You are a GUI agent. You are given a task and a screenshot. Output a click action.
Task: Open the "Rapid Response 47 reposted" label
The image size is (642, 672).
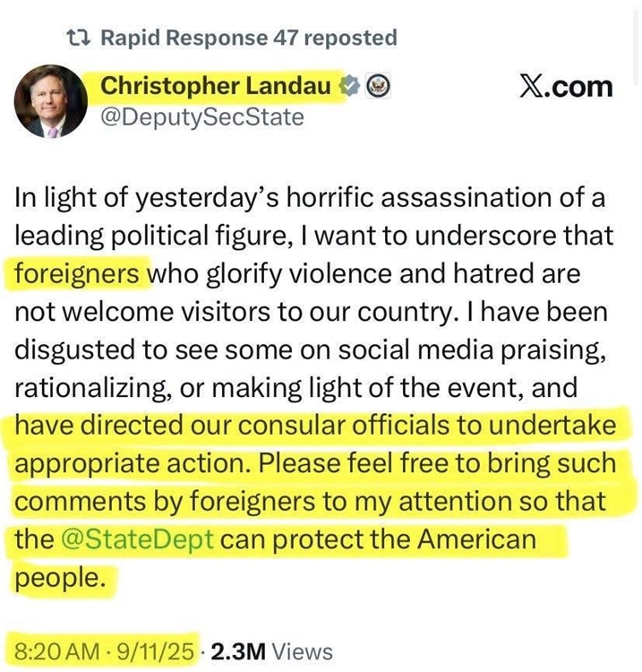[x=248, y=38]
